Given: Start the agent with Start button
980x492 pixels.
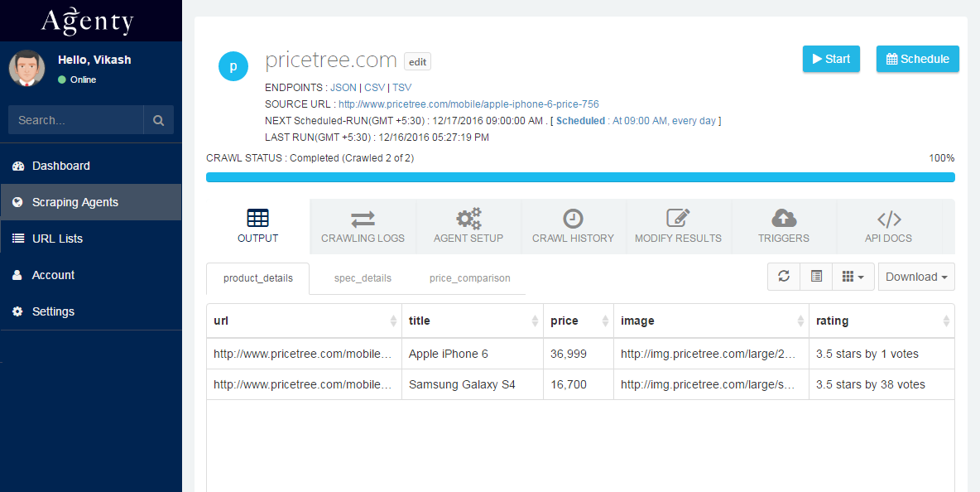Looking at the screenshot, I should [x=831, y=59].
